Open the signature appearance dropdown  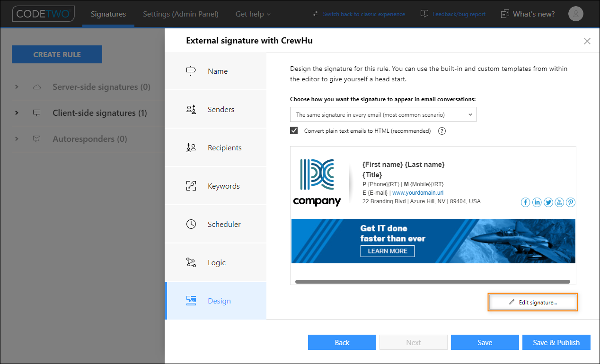[x=383, y=114]
